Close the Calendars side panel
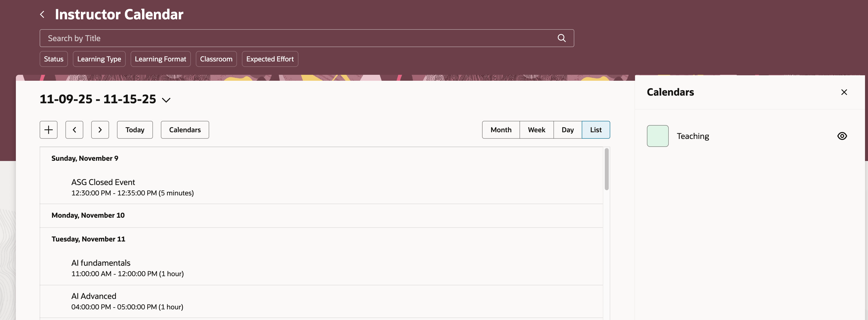Viewport: 868px width, 320px height. pos(844,92)
